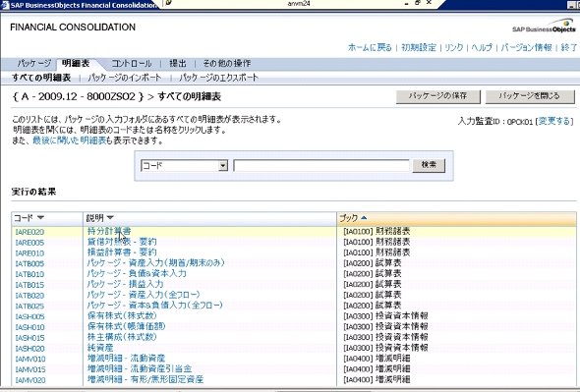Click the window title bar application icon
This screenshot has height=392, width=580.
pos(5,5)
